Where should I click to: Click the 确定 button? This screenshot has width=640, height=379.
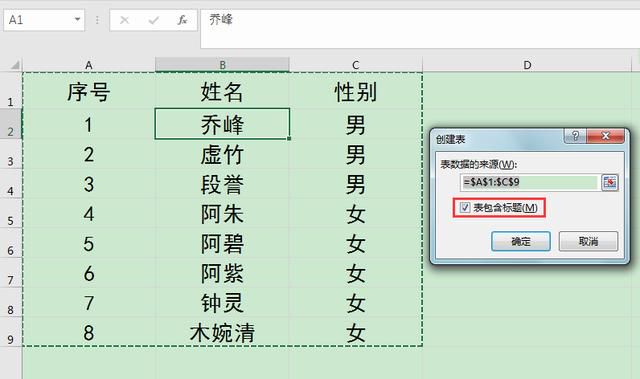521,242
